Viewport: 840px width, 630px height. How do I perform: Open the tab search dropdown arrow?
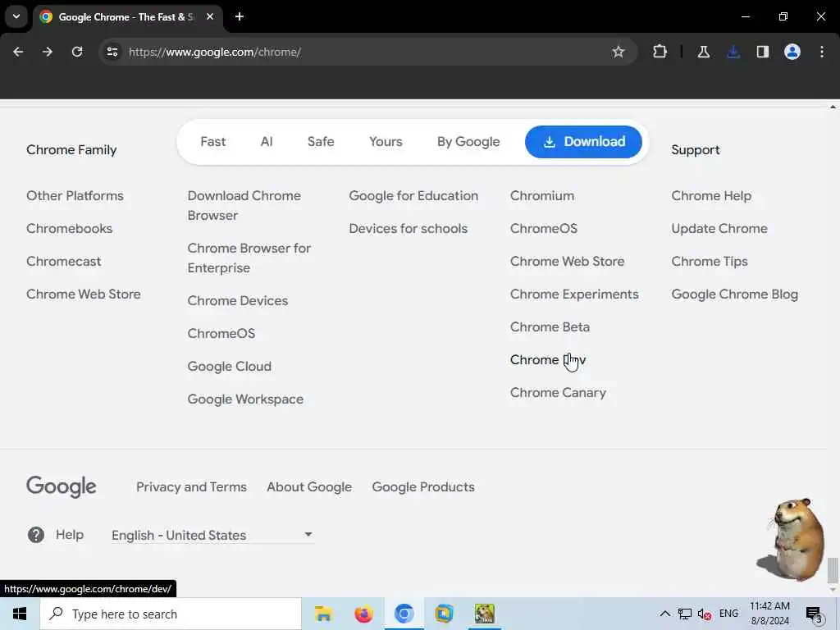tap(16, 16)
